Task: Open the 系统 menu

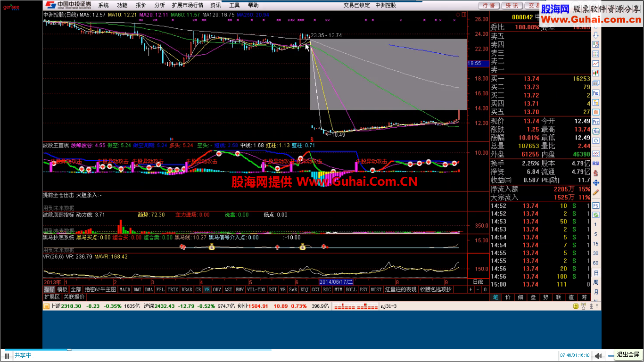Action: pos(103,5)
